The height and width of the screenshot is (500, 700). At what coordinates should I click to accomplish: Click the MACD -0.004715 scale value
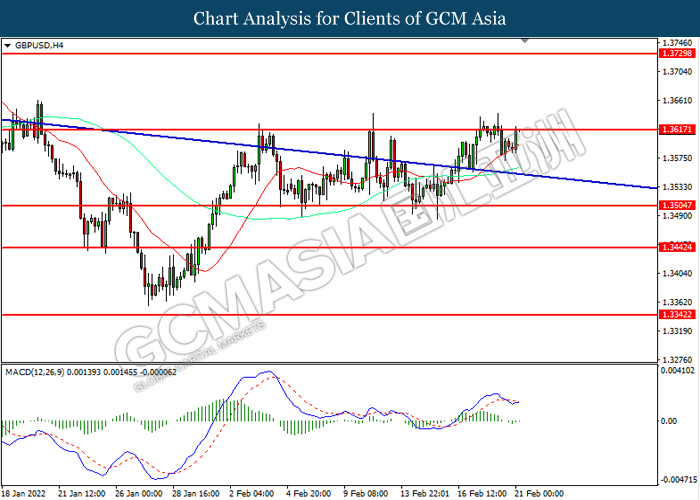coord(678,480)
